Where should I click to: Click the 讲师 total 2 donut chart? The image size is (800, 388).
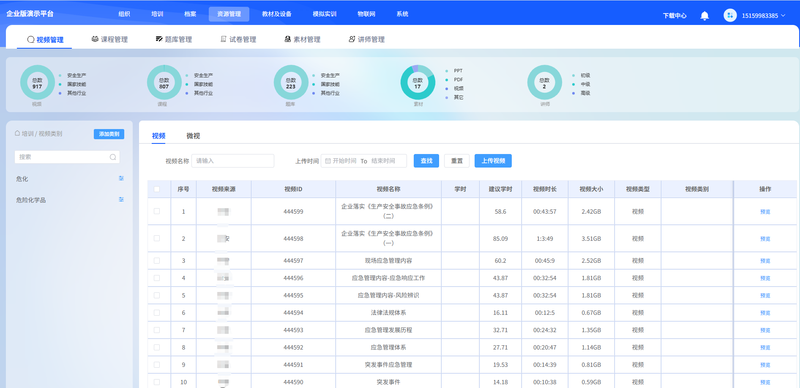[x=544, y=82]
